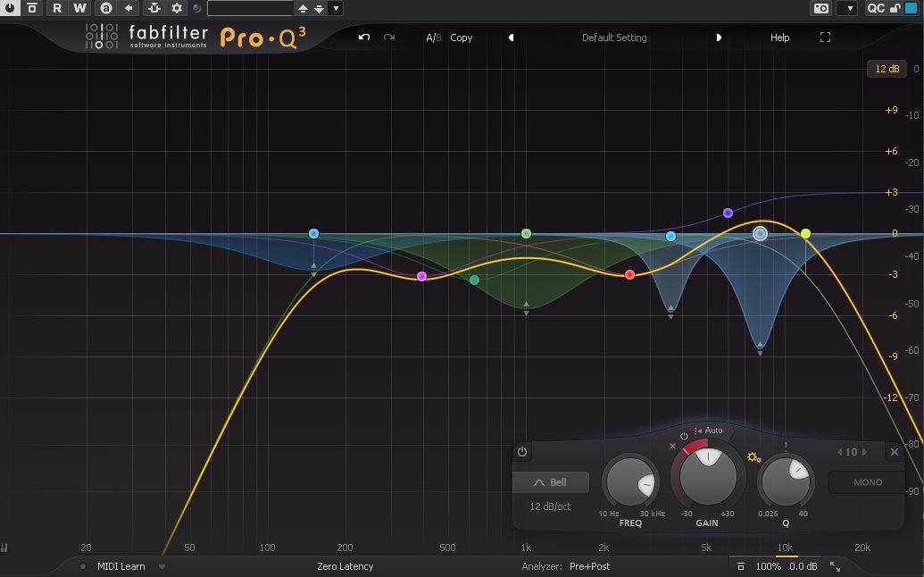Click the Q knob
The height and width of the screenshot is (577, 924).
coord(786,482)
